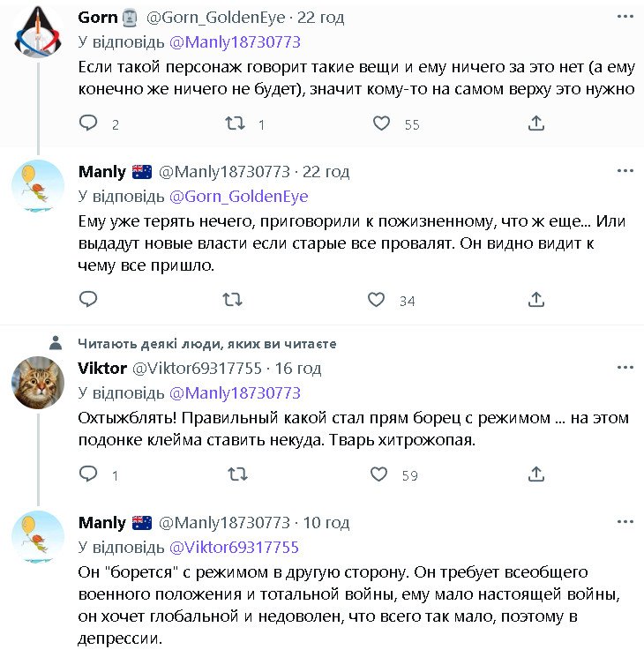Share Manly's tweet with 34 likes
Image resolution: width=644 pixels, height=657 pixels.
click(x=535, y=300)
